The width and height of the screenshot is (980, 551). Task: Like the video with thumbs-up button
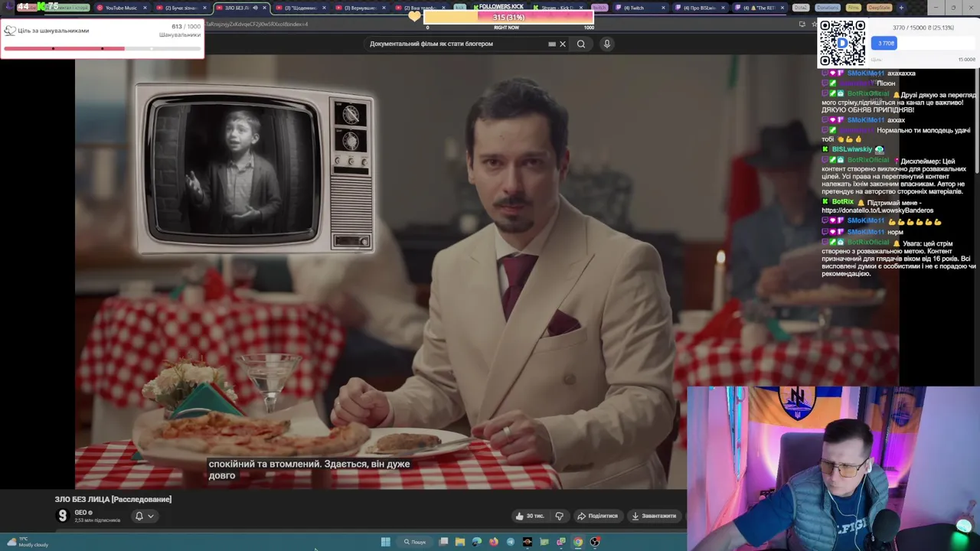click(530, 516)
